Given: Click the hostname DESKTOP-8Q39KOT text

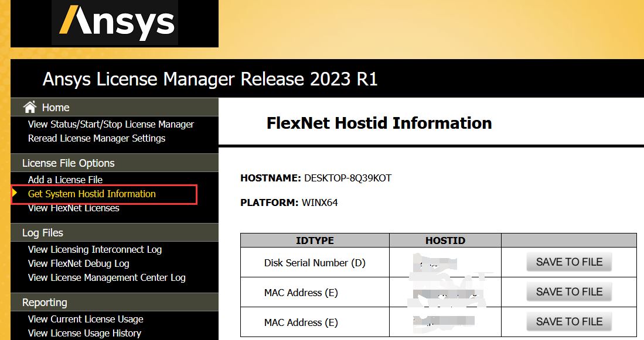Looking at the screenshot, I should click(x=347, y=178).
